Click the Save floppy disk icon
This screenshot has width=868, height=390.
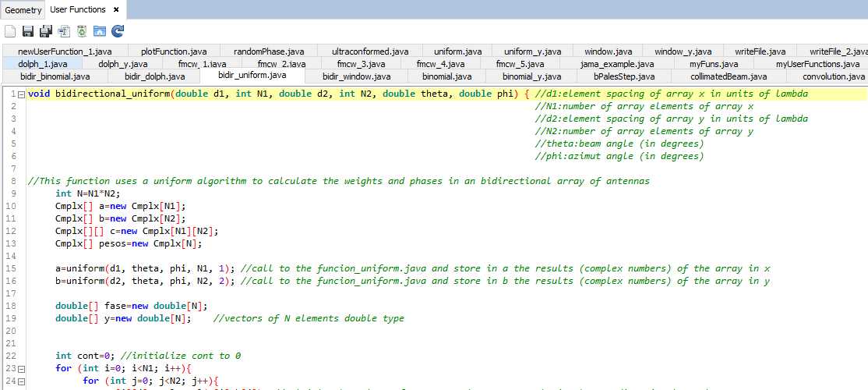(28, 31)
